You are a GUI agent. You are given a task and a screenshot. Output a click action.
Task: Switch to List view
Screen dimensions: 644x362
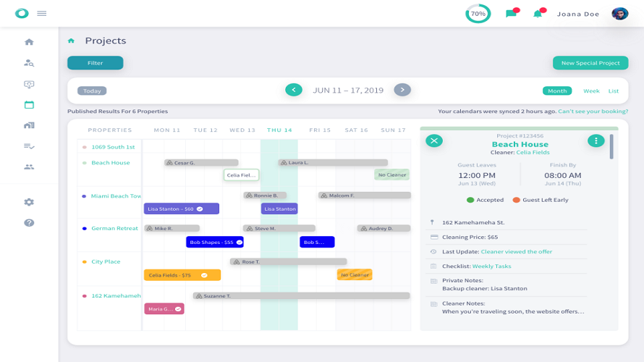coord(613,90)
